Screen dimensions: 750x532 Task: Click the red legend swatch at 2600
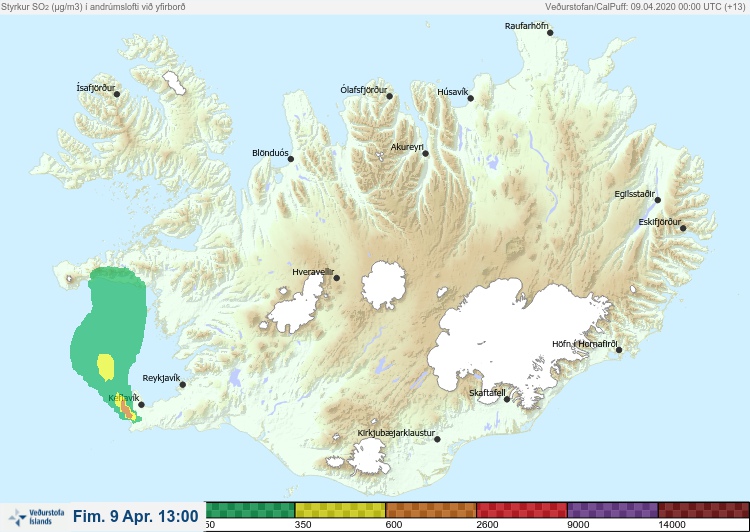coord(522,510)
